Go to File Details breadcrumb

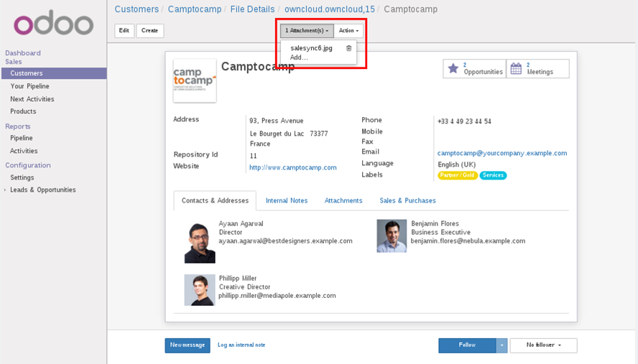(x=252, y=9)
